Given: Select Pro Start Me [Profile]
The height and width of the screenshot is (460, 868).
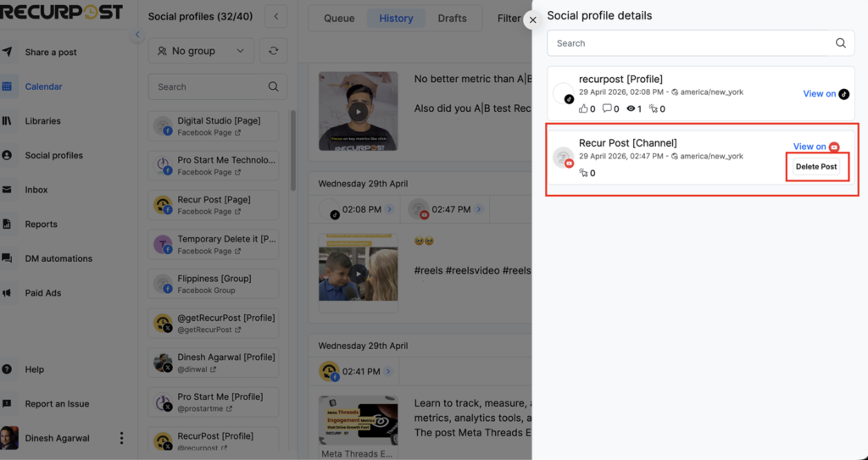Looking at the screenshot, I should (x=213, y=402).
